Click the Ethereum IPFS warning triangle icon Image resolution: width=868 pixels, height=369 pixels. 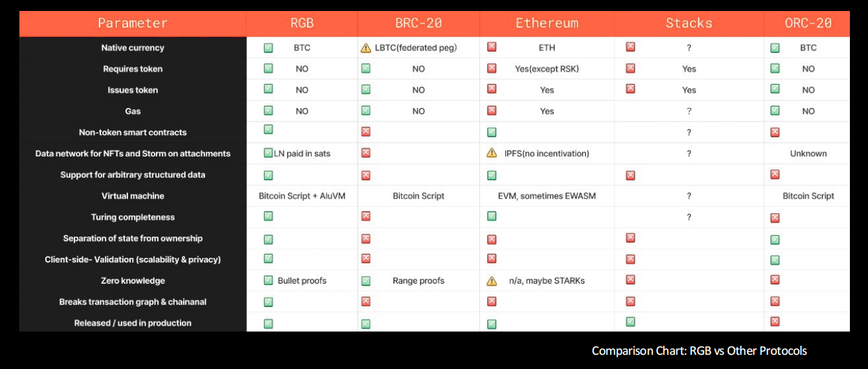[492, 153]
